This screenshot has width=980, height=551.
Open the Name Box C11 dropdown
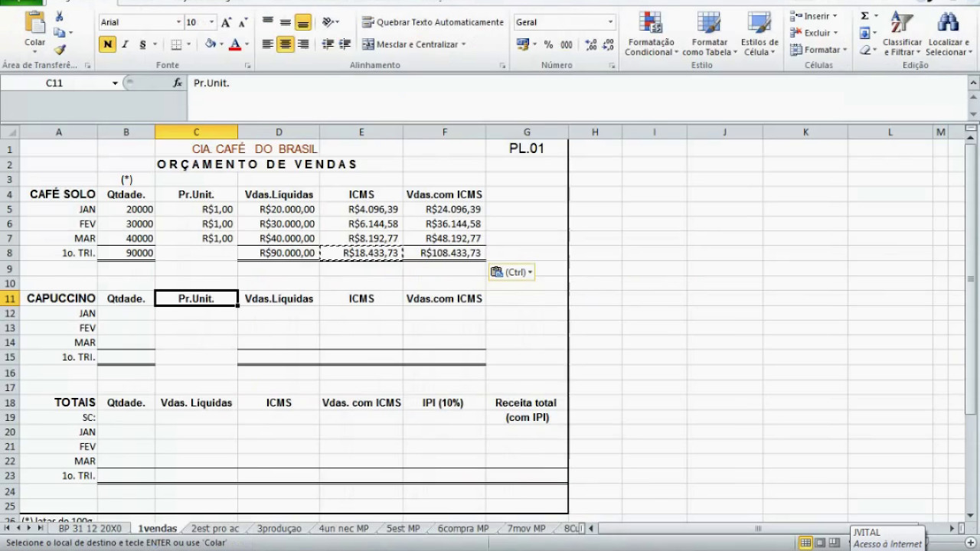[115, 83]
